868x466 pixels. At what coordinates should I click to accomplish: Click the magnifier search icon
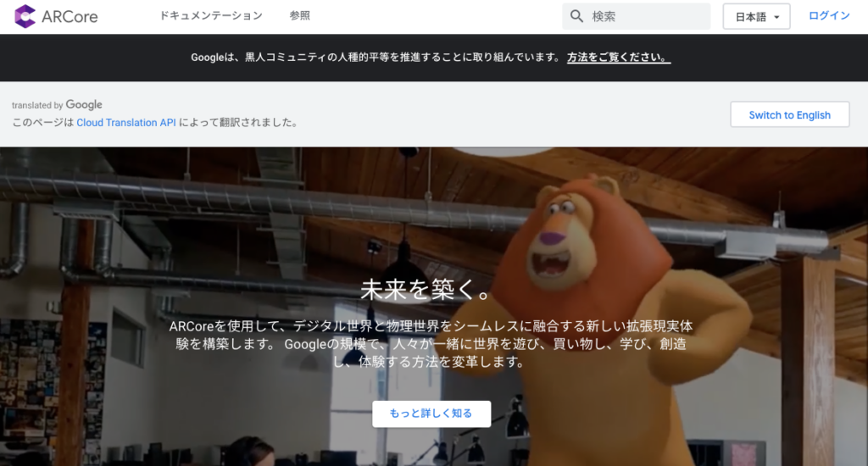click(576, 16)
